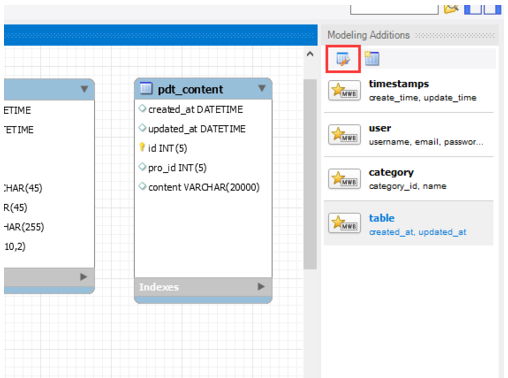Select the user template star icon
Image resolution: width=508 pixels, height=378 pixels.
click(x=344, y=134)
